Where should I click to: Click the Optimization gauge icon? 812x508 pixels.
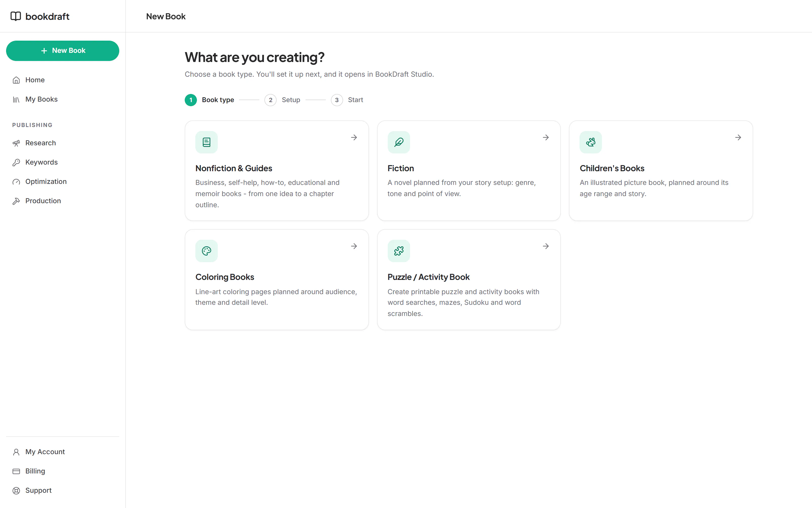pos(16,182)
